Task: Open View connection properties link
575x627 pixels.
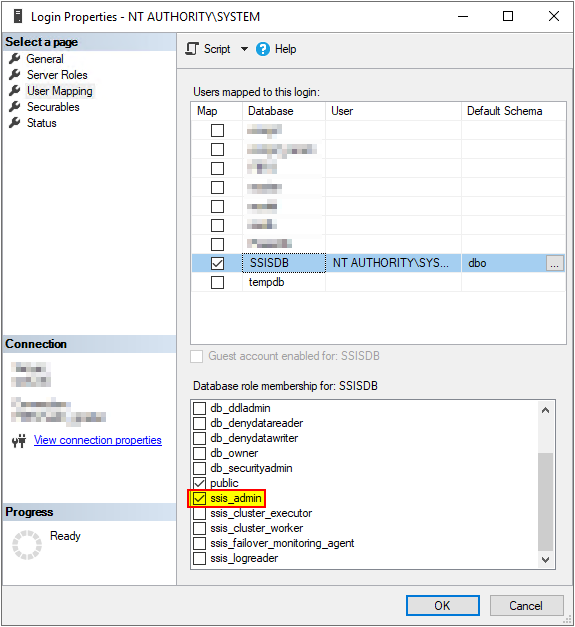Action: pyautogui.click(x=98, y=440)
